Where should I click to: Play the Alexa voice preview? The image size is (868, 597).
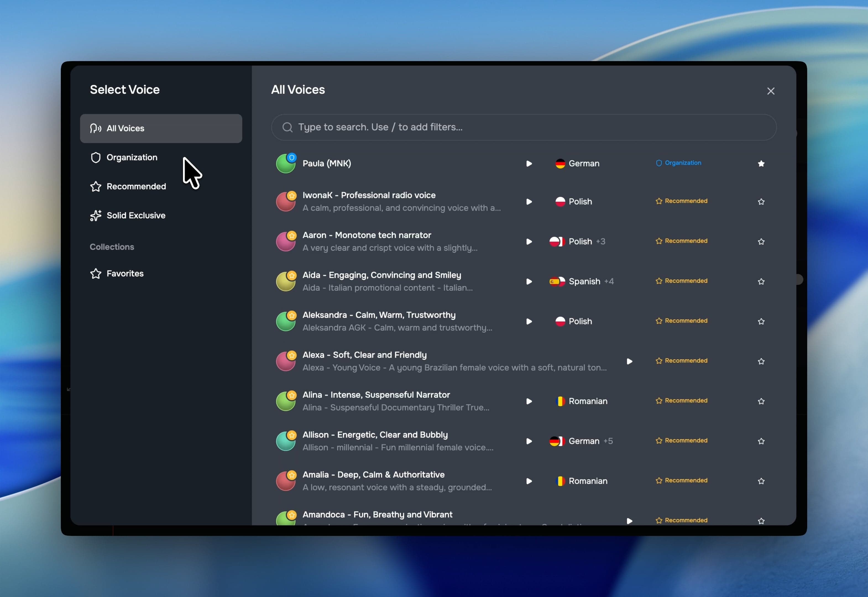[x=629, y=361]
